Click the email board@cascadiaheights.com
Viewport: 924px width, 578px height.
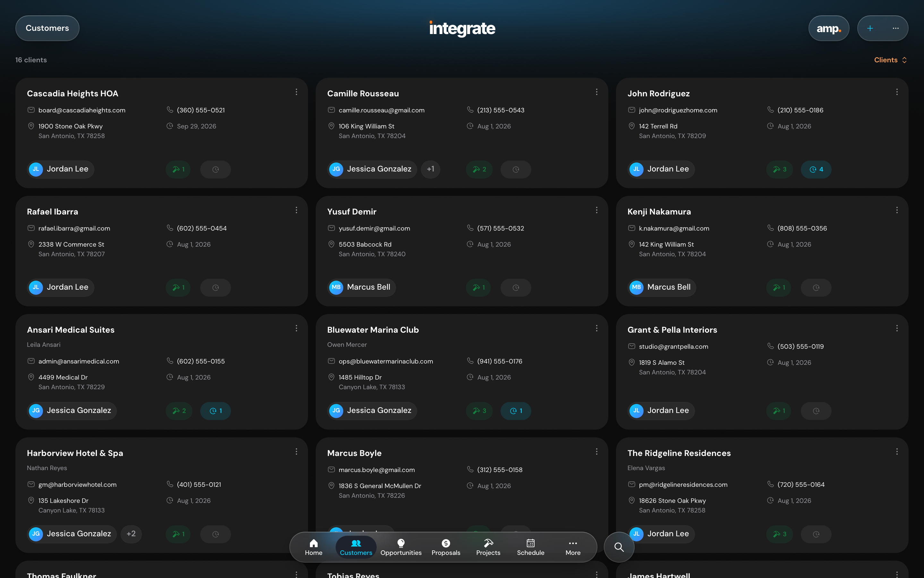point(82,110)
